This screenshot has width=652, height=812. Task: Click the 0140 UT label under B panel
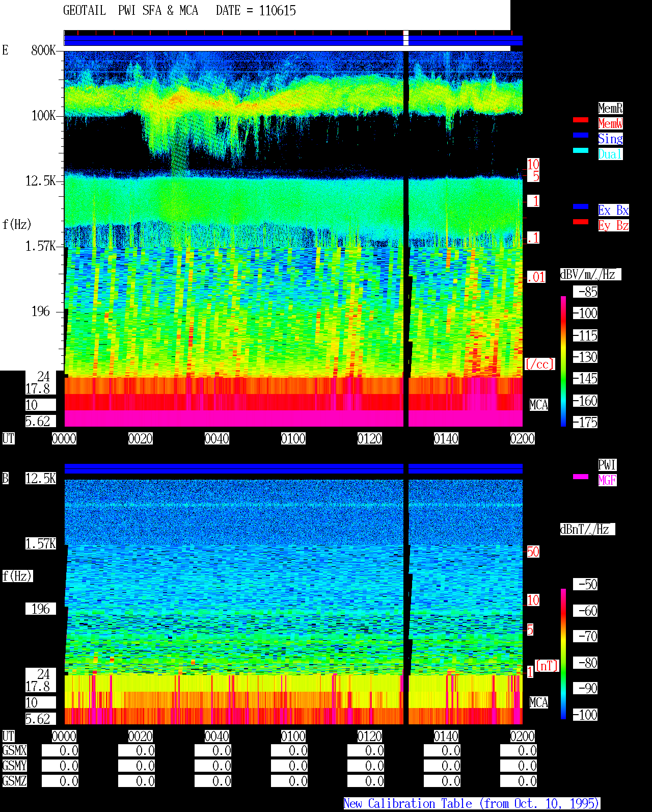coord(446,736)
